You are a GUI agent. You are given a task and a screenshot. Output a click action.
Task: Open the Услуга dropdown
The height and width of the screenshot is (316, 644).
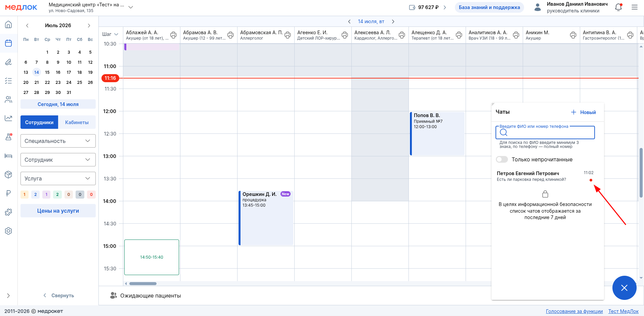click(58, 178)
